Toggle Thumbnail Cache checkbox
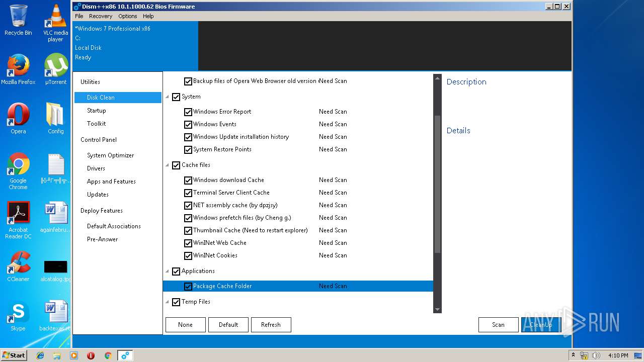Viewport: 644px width, 362px height. [188, 231]
